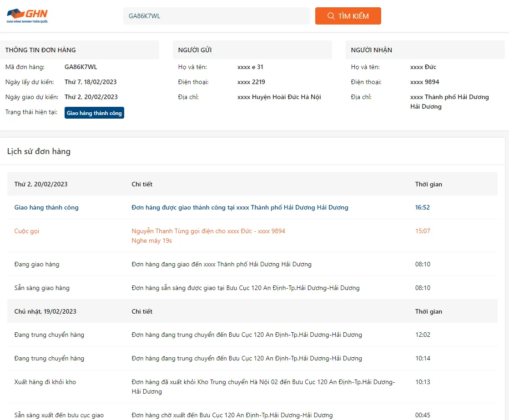Click the 'Giao hàng thành công' status badge
The height and width of the screenshot is (420, 509).
[94, 113]
